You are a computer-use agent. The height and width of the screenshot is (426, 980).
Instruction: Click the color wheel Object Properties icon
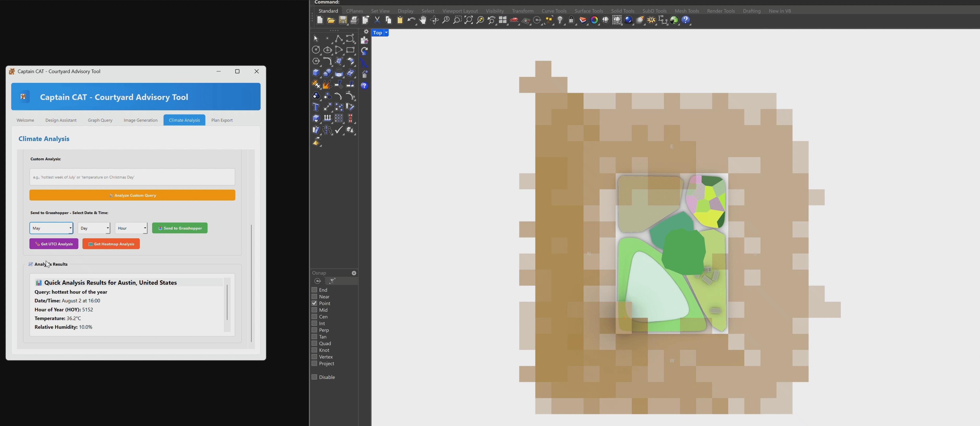[594, 20]
